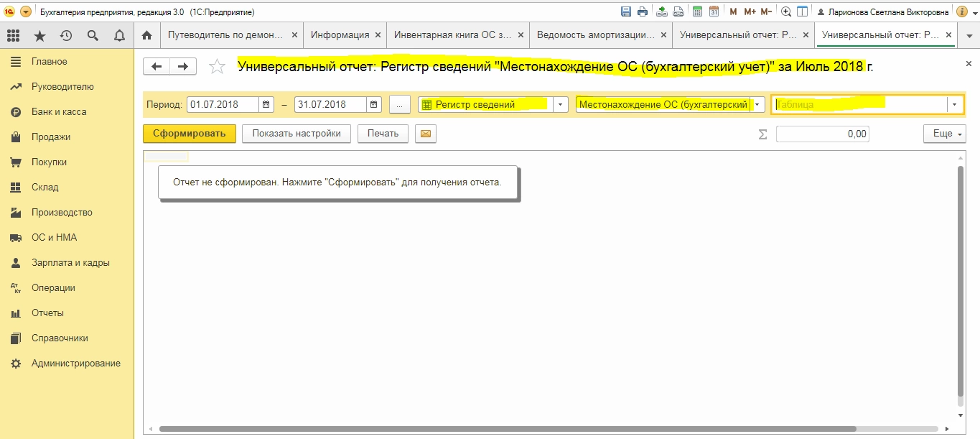This screenshot has width=980, height=439.
Task: Close the Ведомость амортизации tab
Action: click(663, 34)
